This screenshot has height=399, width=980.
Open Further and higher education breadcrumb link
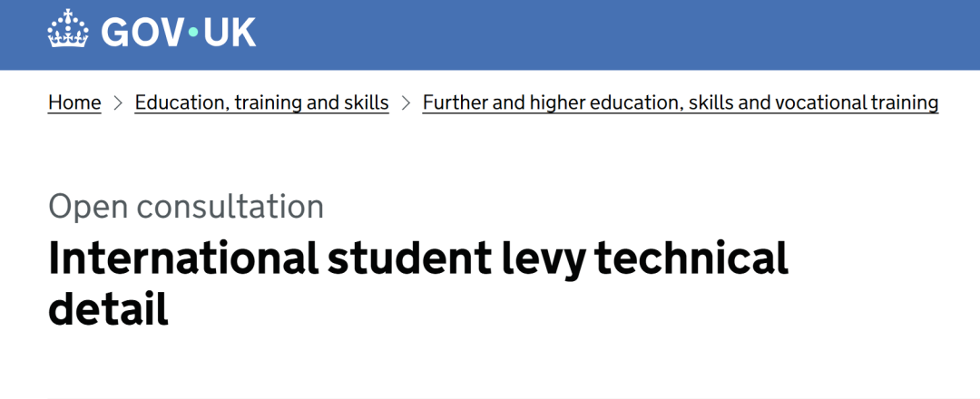point(680,103)
